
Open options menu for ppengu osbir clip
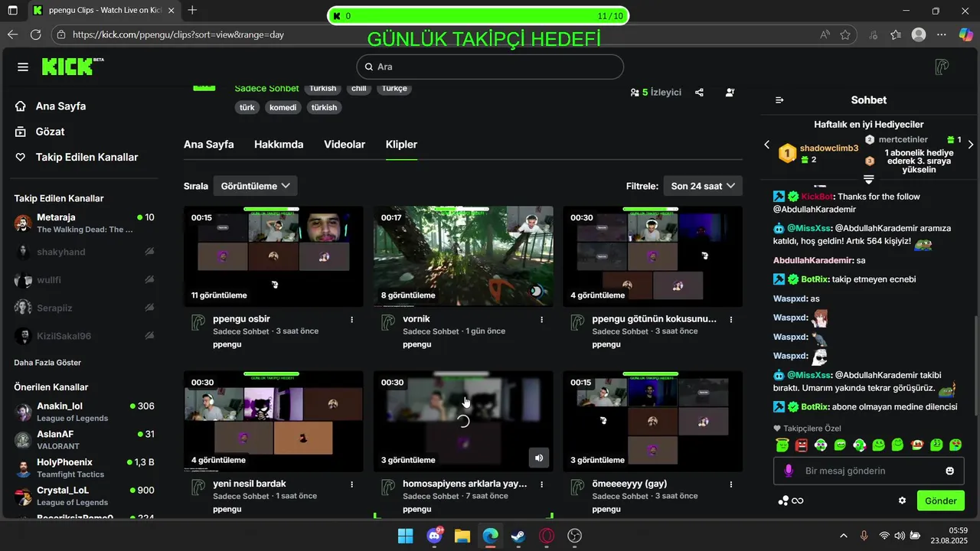point(352,319)
